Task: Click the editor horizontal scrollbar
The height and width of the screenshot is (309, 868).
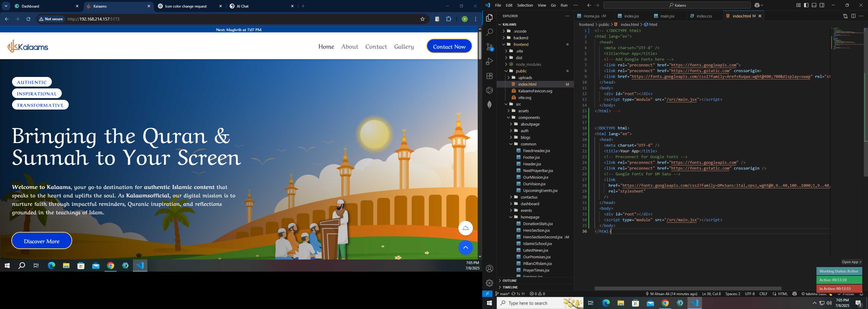Action: [x=688, y=288]
